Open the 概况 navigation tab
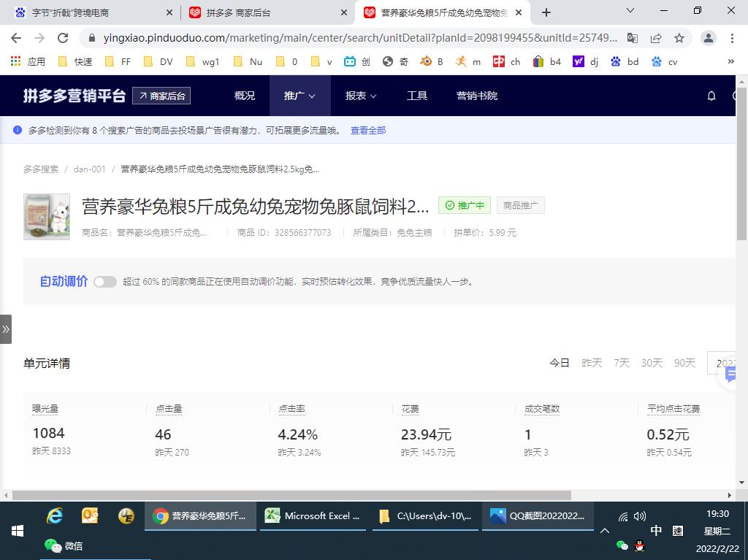 coord(244,96)
